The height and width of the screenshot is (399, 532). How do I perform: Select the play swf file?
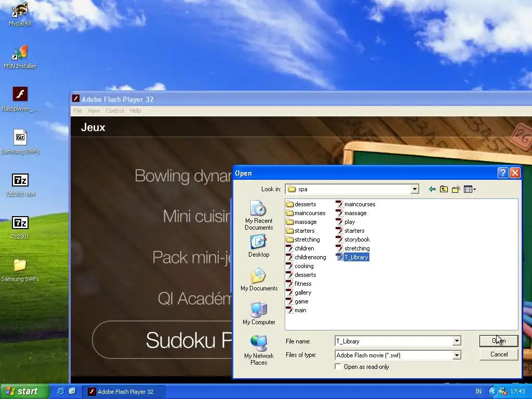coord(345,222)
